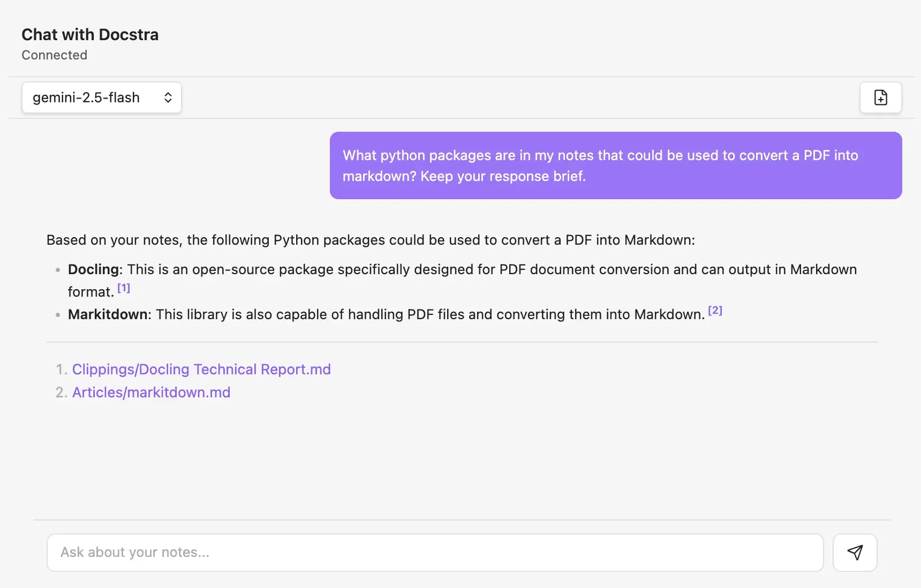Open Clippings/Docling Technical Report.md
Viewport: 921px width, 588px height.
pyautogui.click(x=201, y=370)
